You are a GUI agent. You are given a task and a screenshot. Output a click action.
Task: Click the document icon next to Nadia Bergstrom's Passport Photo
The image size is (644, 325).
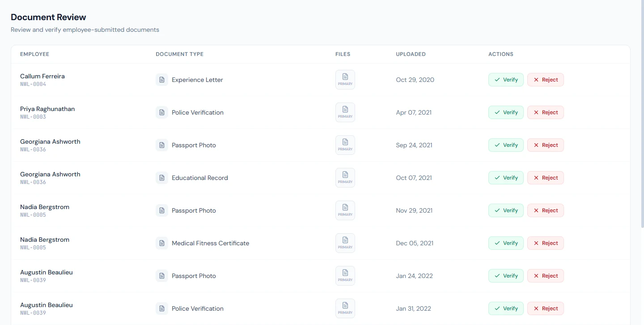click(x=162, y=210)
